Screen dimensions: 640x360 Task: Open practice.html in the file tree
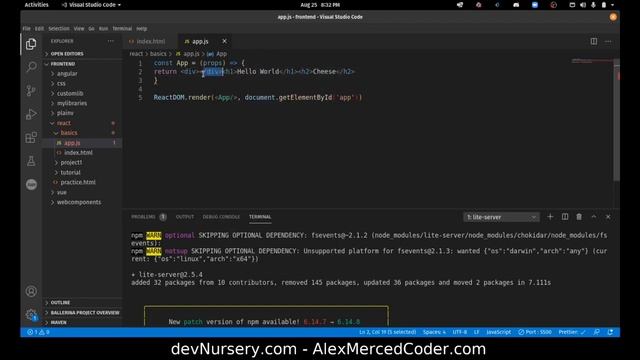click(82, 182)
